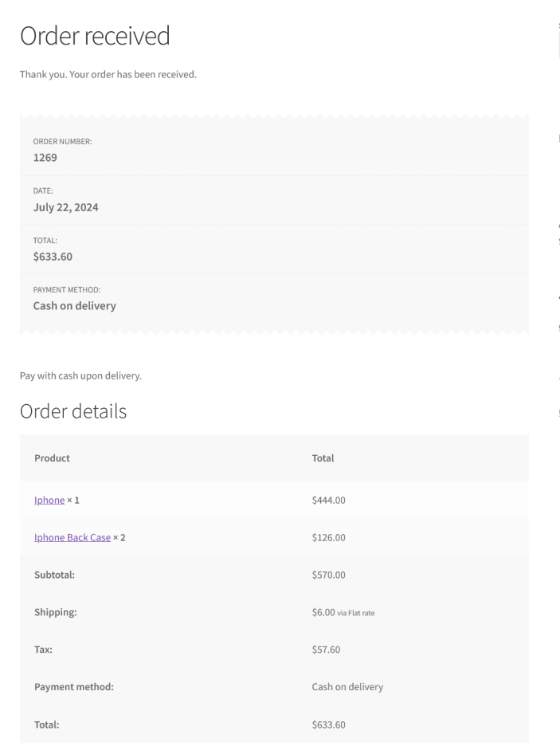Open the Iphone product link
Viewport: 560px width, 754px height.
(49, 501)
